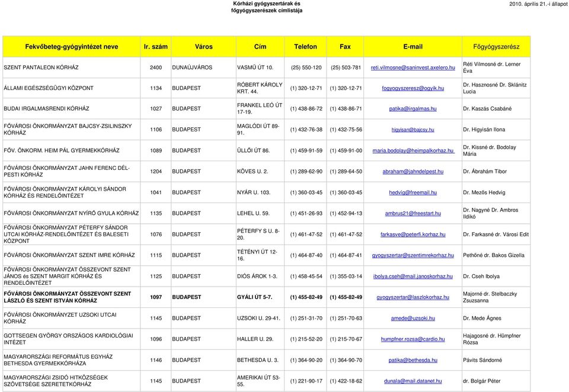Click the humpfner.rozsa@cardio.hu link
This screenshot has width=569, height=392.
pyautogui.click(x=413, y=339)
